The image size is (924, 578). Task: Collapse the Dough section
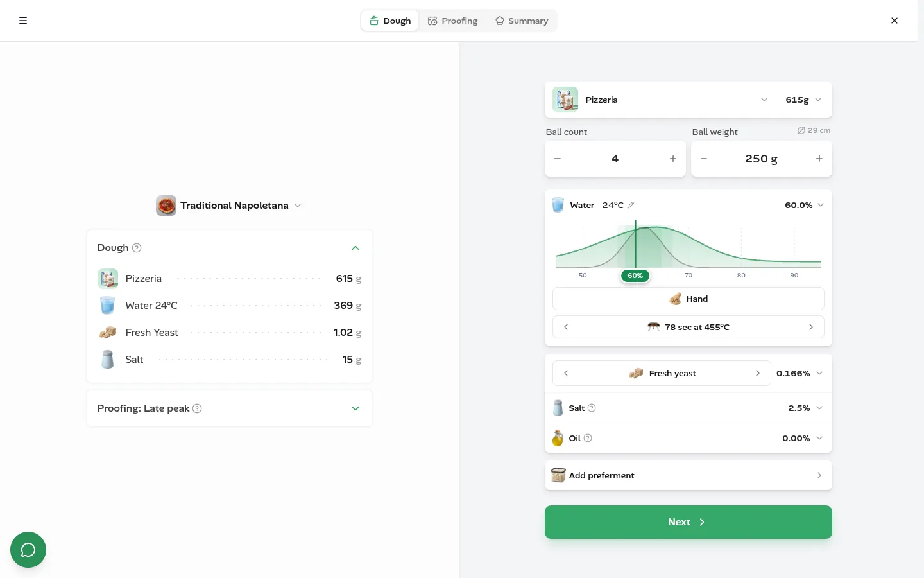pyautogui.click(x=355, y=248)
